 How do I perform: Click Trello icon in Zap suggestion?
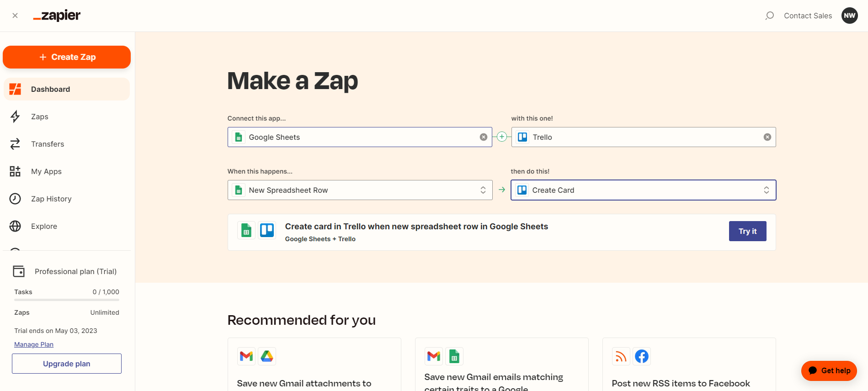267,230
